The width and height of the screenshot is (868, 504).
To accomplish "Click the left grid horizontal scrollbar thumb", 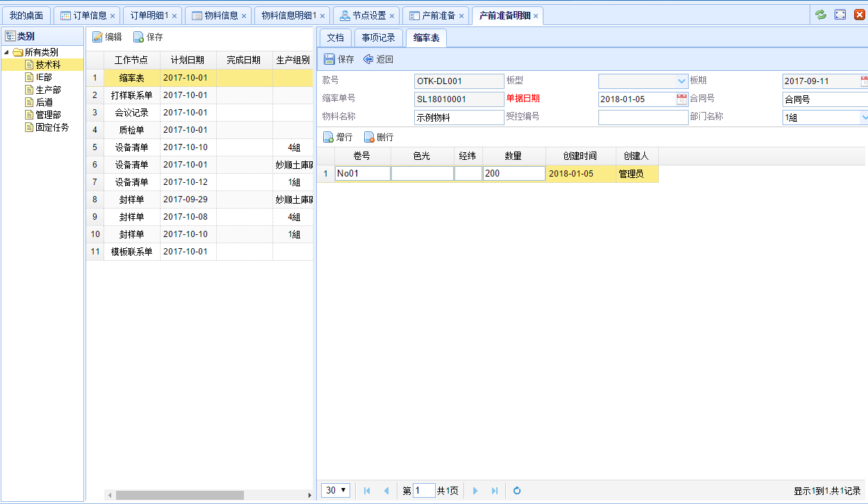I will pyautogui.click(x=179, y=495).
